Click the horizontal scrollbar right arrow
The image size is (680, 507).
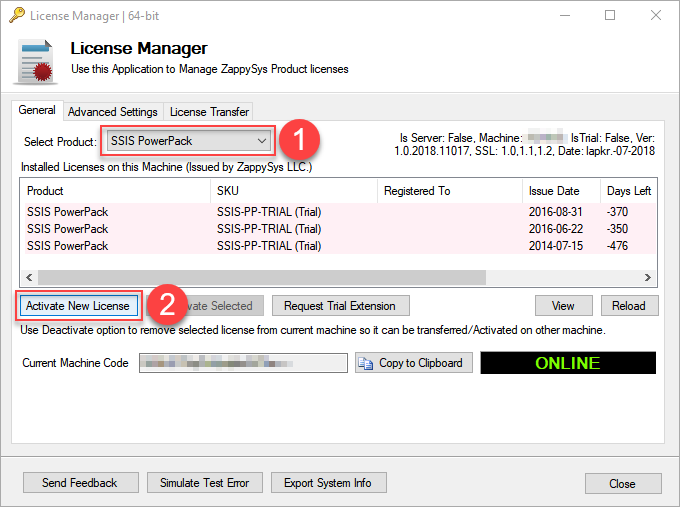648,278
